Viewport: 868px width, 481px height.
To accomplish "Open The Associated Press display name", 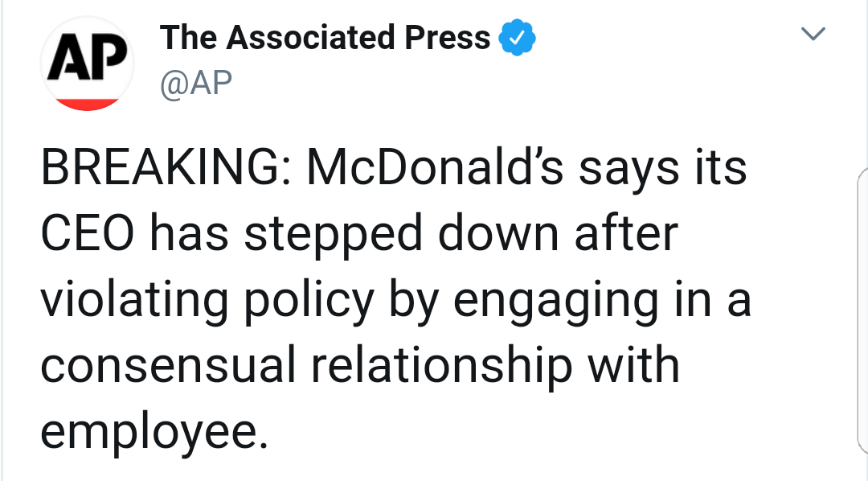I will coord(325,37).
